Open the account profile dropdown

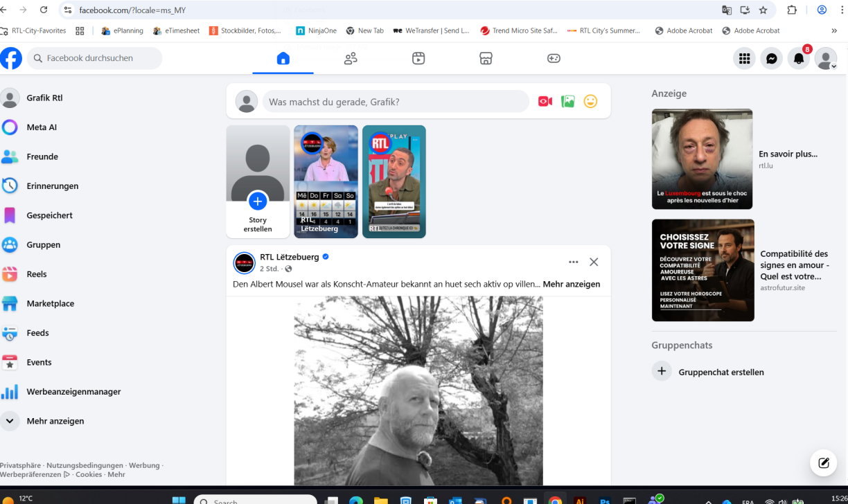point(825,58)
